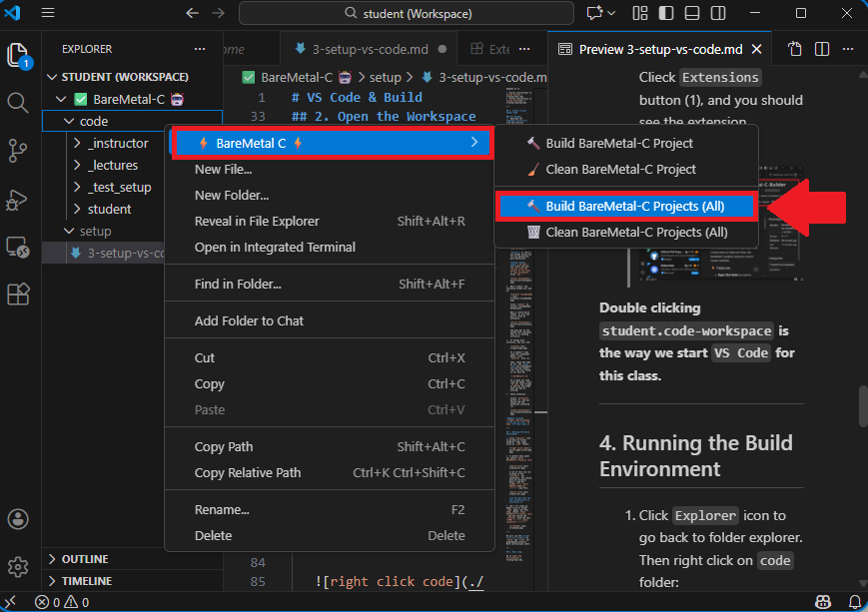Open the Extensions view icon

(x=18, y=295)
